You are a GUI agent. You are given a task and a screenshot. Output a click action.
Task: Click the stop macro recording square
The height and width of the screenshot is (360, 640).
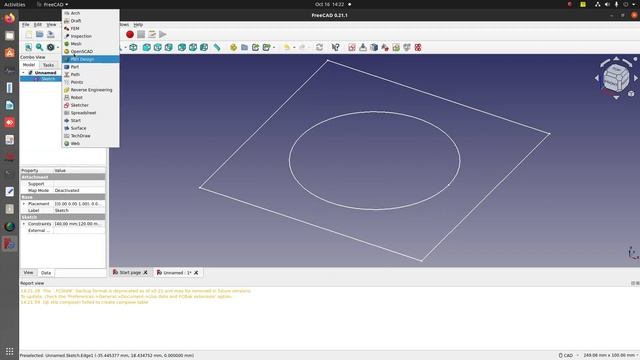click(x=141, y=34)
